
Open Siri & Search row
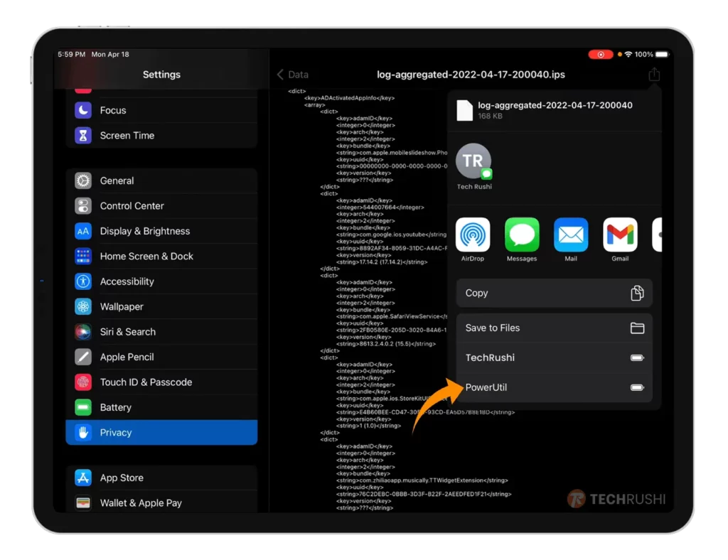(x=161, y=332)
